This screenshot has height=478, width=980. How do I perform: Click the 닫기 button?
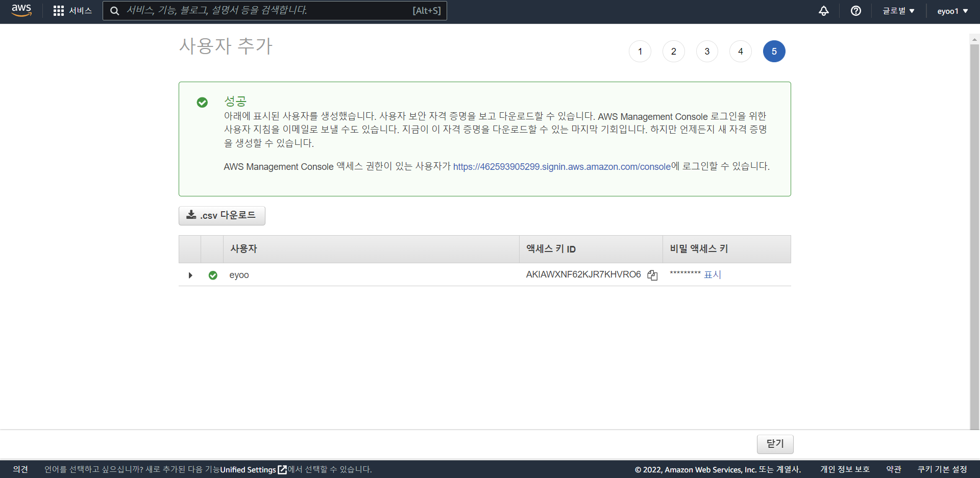pos(775,444)
